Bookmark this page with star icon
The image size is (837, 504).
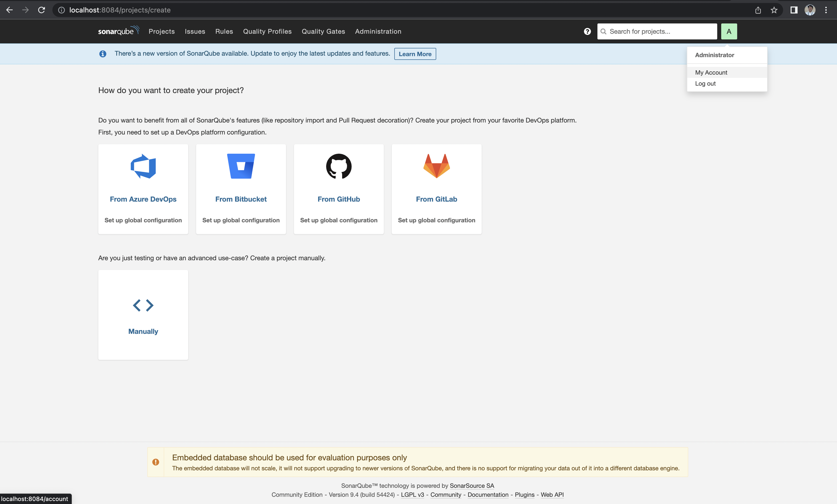pos(774,10)
